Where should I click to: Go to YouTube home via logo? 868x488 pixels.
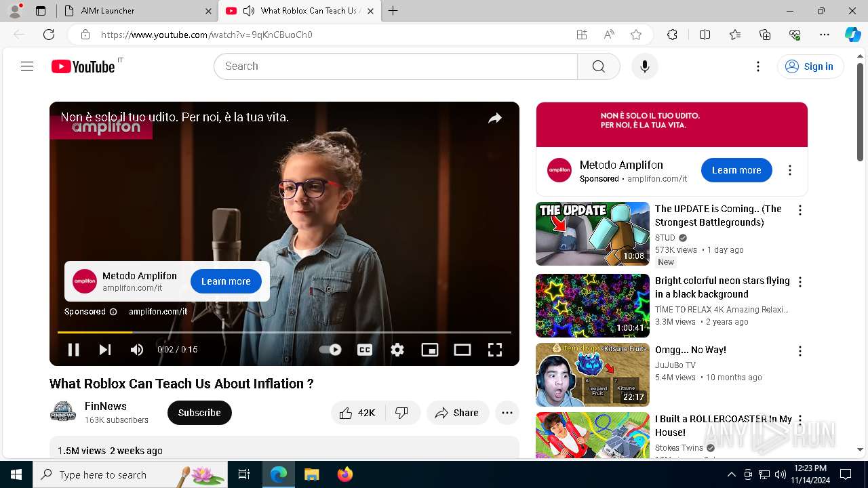(83, 66)
